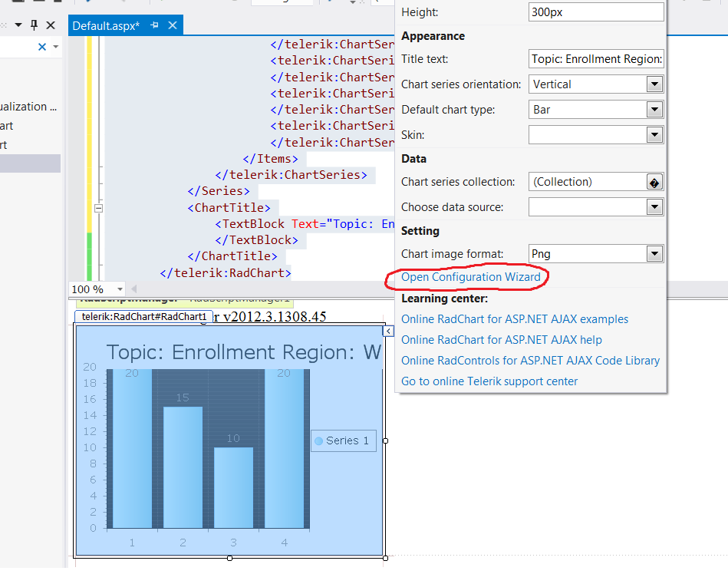Clear the left panel search box
This screenshot has width=728, height=574.
(41, 47)
